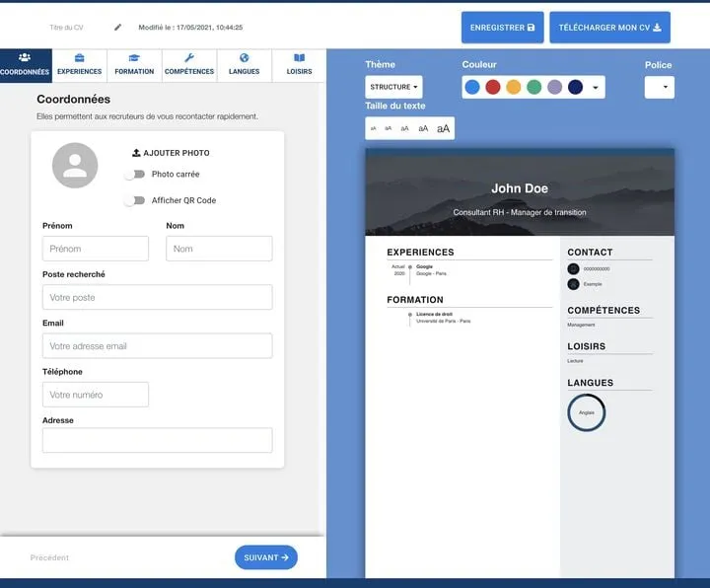
Task: Click the Précédent link
Action: tap(49, 557)
